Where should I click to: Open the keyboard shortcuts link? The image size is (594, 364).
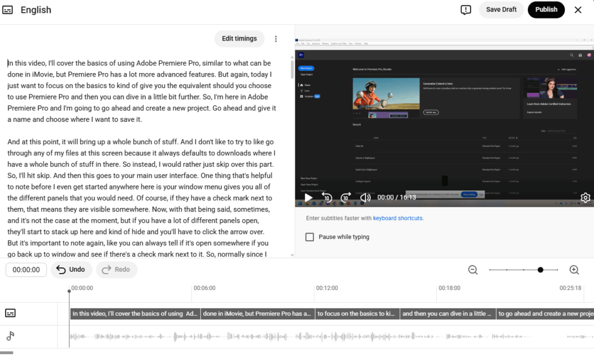[x=397, y=219]
